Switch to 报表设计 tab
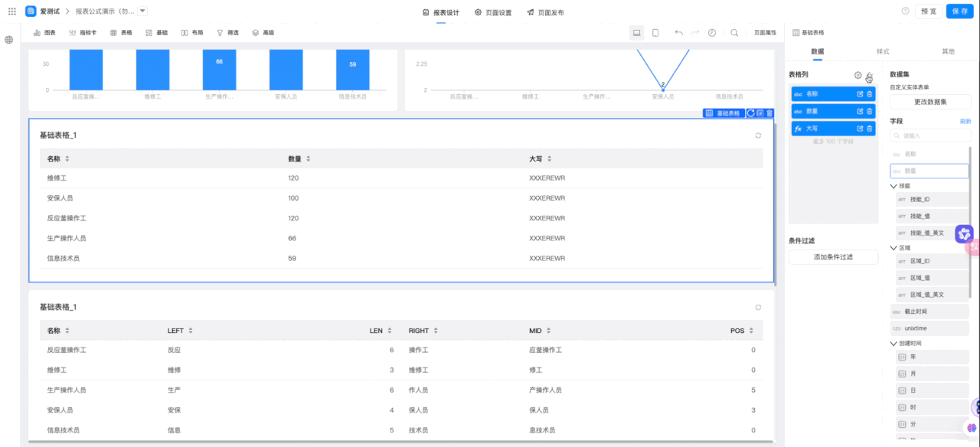Image resolution: width=980 pixels, height=447 pixels. coord(441,12)
